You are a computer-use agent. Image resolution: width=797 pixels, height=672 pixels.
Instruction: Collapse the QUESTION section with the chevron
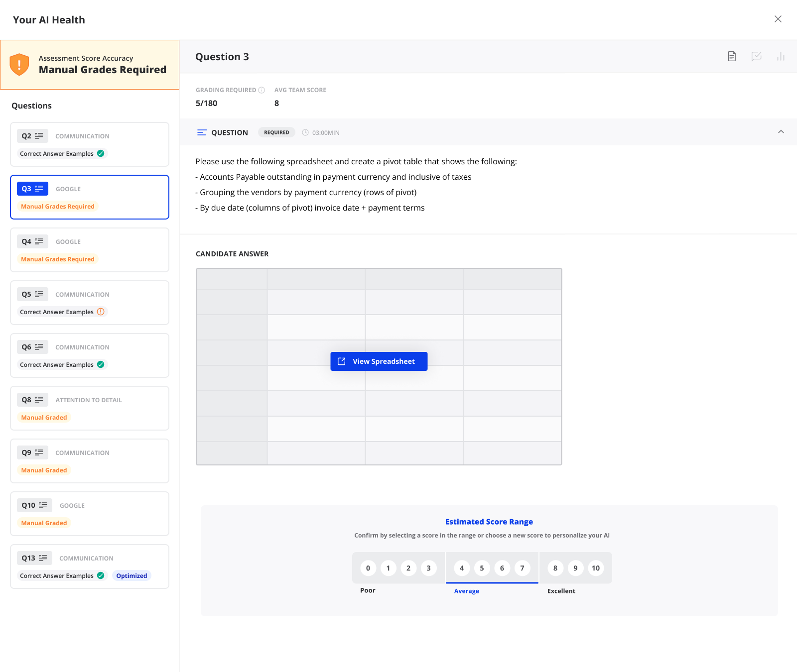click(x=780, y=132)
